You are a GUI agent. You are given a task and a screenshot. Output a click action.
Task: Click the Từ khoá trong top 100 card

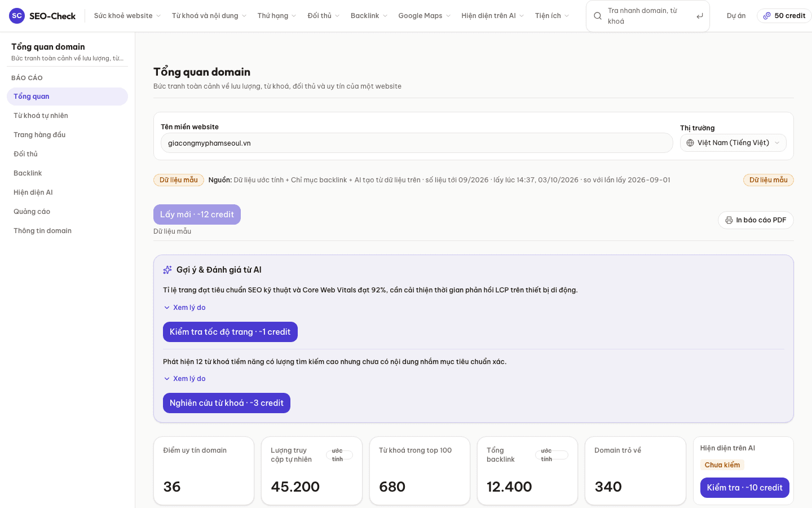[420, 471]
